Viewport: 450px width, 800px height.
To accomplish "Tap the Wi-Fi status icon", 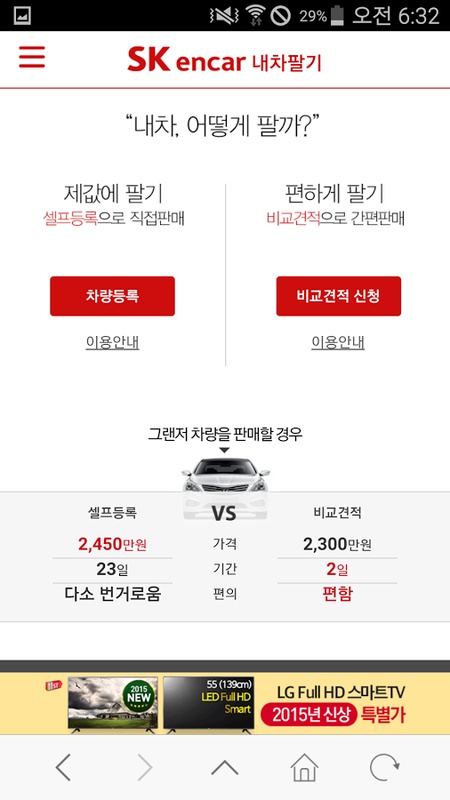I will pyautogui.click(x=255, y=15).
